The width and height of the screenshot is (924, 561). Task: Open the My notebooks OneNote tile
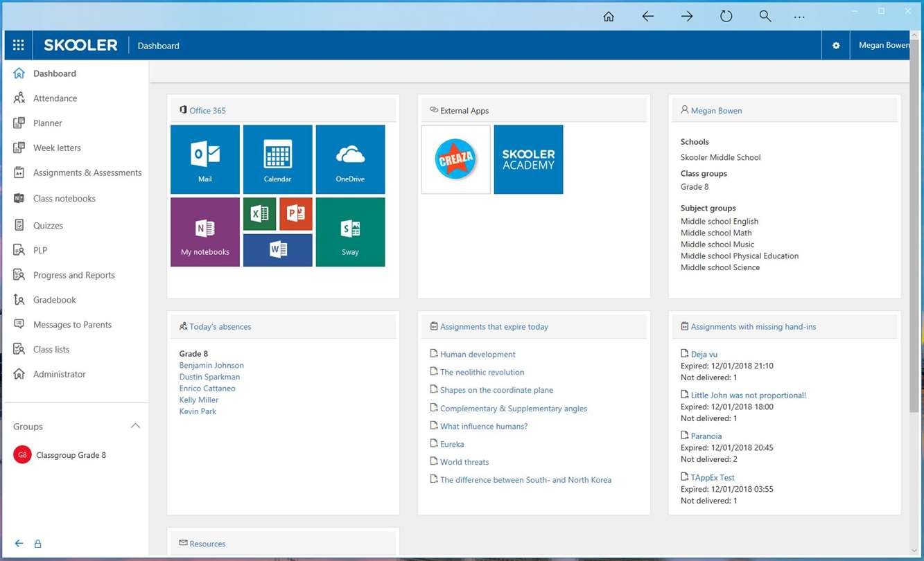pos(205,232)
